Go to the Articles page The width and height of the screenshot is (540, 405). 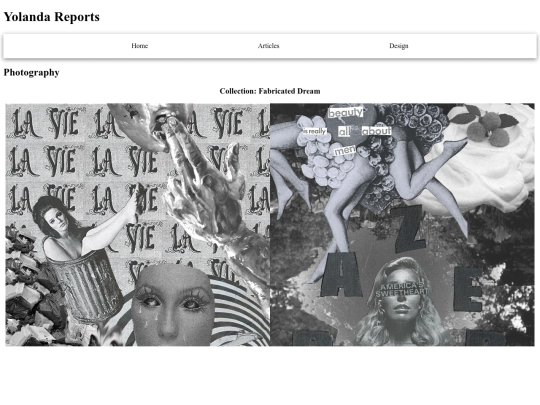[x=269, y=46]
